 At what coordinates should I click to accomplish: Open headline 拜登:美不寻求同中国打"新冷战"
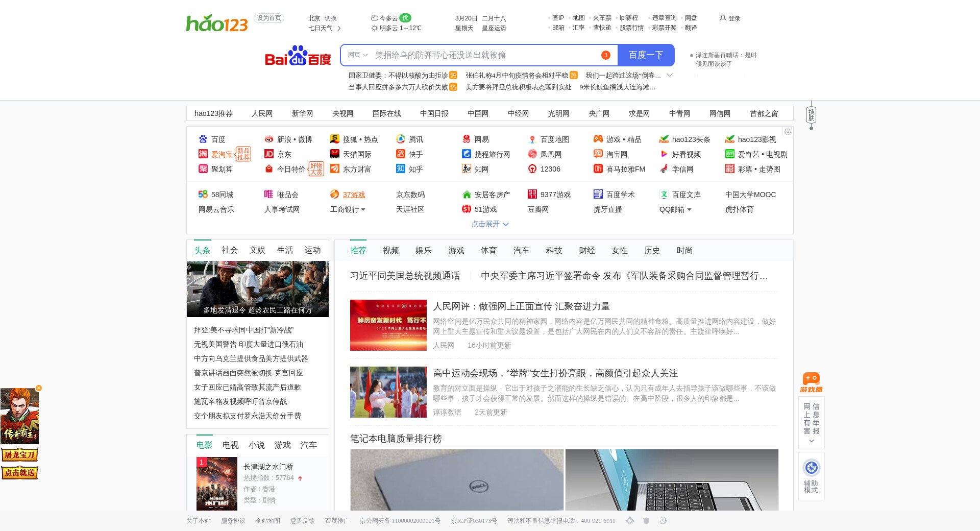[243, 330]
